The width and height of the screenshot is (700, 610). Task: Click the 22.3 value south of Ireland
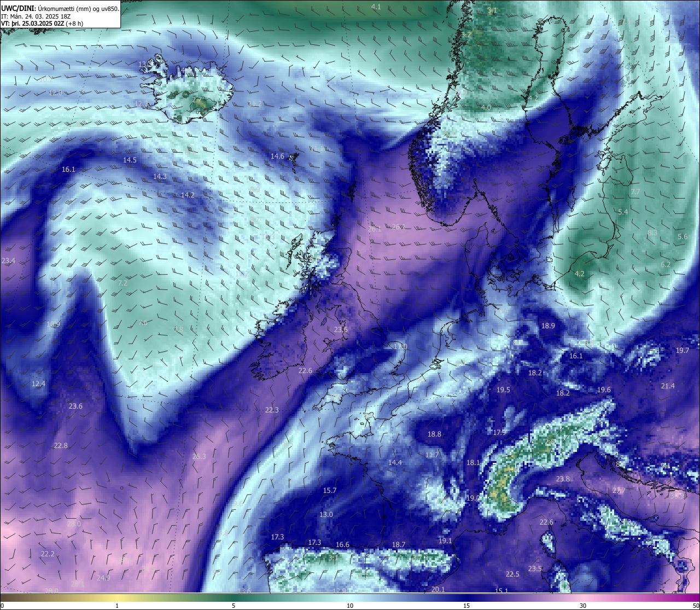point(272,410)
